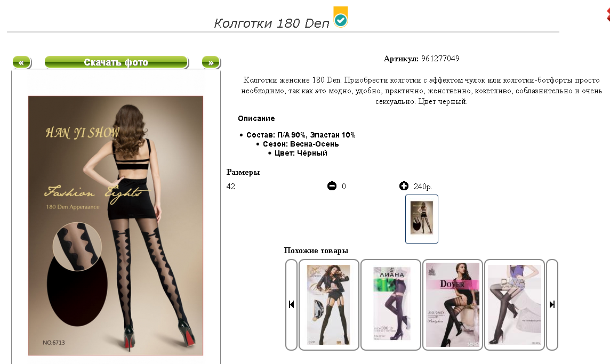Open the Лиана similar product
610x364 pixels.
pos(391,304)
